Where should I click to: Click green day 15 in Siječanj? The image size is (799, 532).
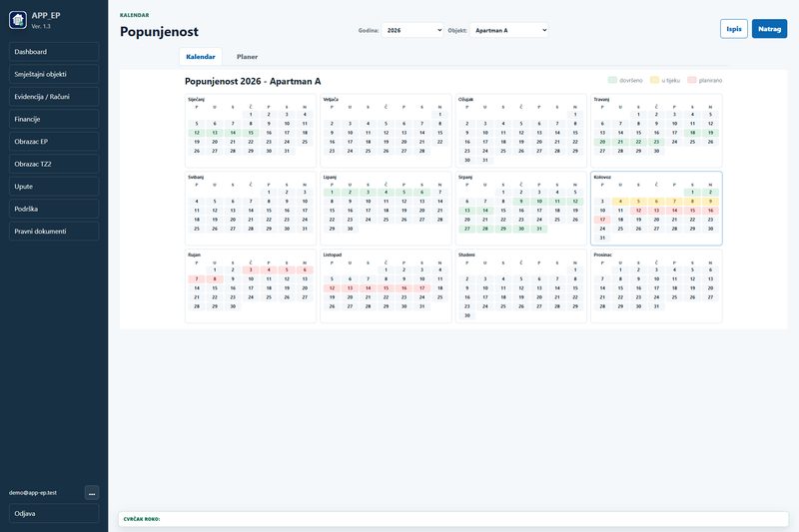[251, 133]
